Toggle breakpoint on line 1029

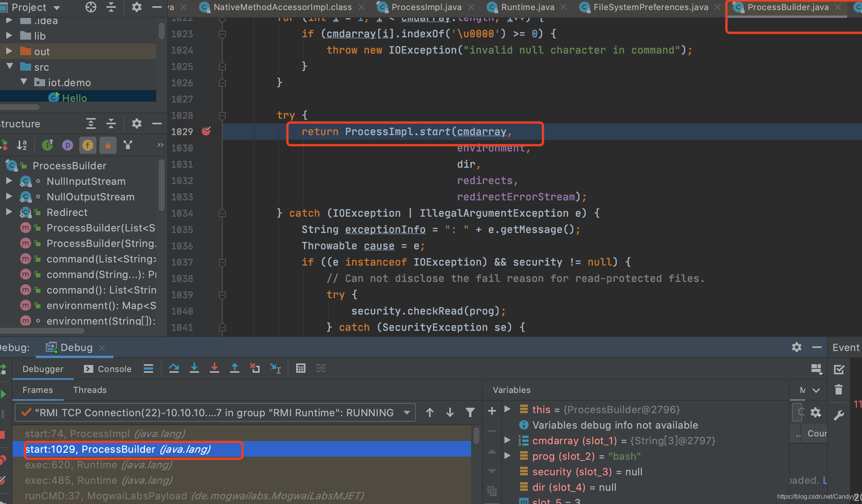tap(206, 131)
